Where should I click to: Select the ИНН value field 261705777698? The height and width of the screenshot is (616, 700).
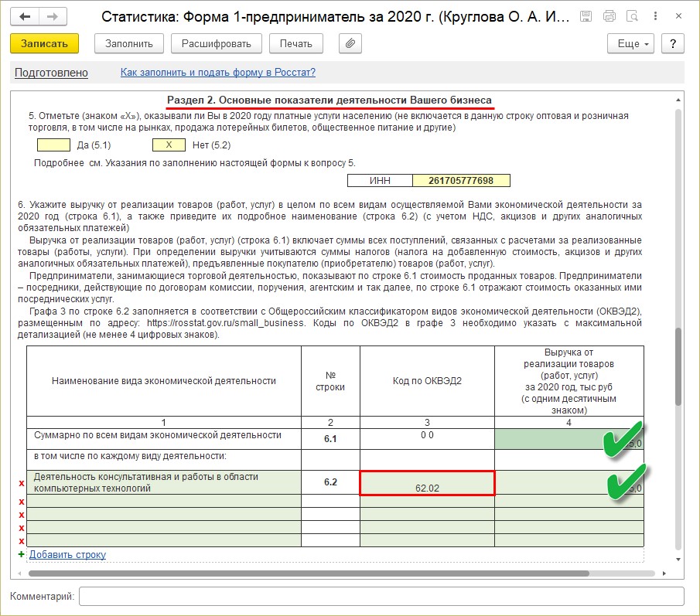coord(461,181)
